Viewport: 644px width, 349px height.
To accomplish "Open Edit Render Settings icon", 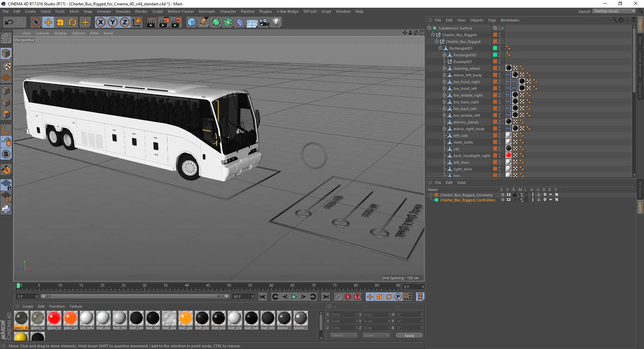I will (x=176, y=22).
